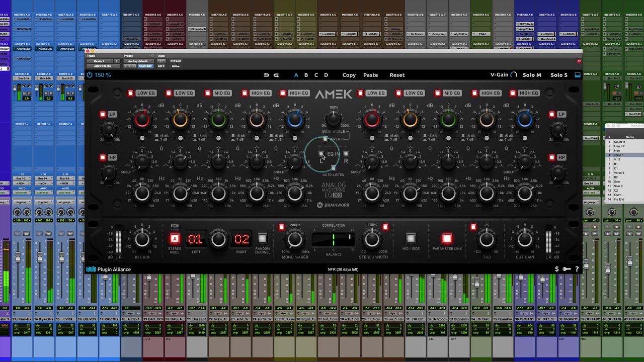Toggle the right channel EQ IN switch
The image size is (644, 362).
(x=346, y=154)
